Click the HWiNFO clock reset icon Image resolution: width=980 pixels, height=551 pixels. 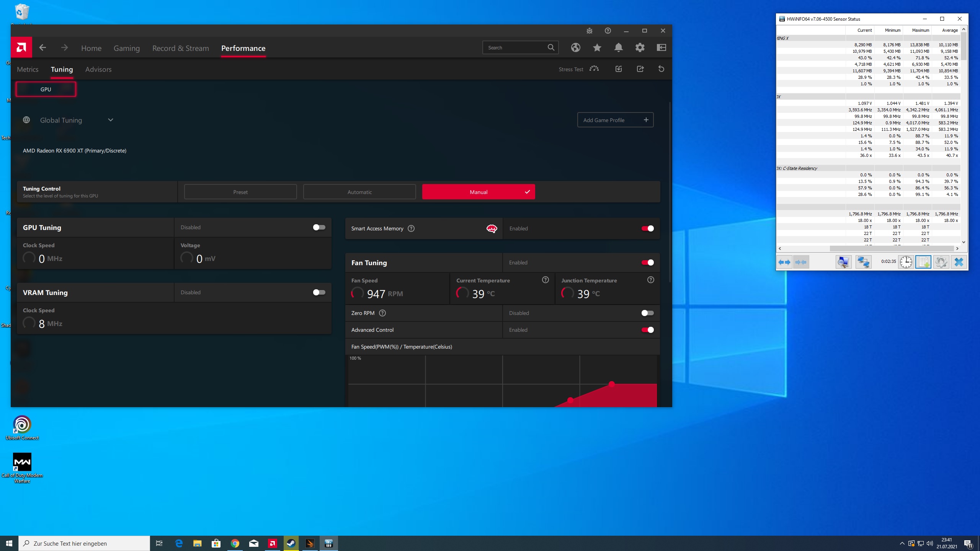point(906,262)
